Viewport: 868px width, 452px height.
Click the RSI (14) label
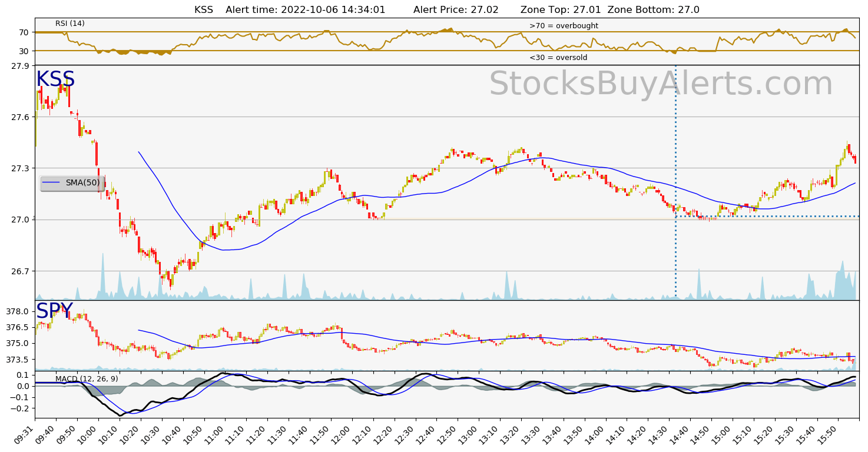point(70,24)
